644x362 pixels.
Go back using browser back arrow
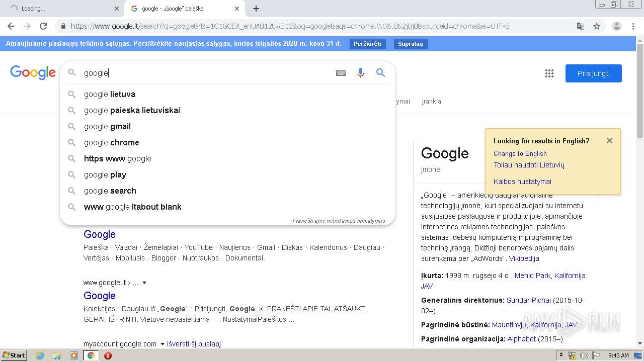click(11, 26)
